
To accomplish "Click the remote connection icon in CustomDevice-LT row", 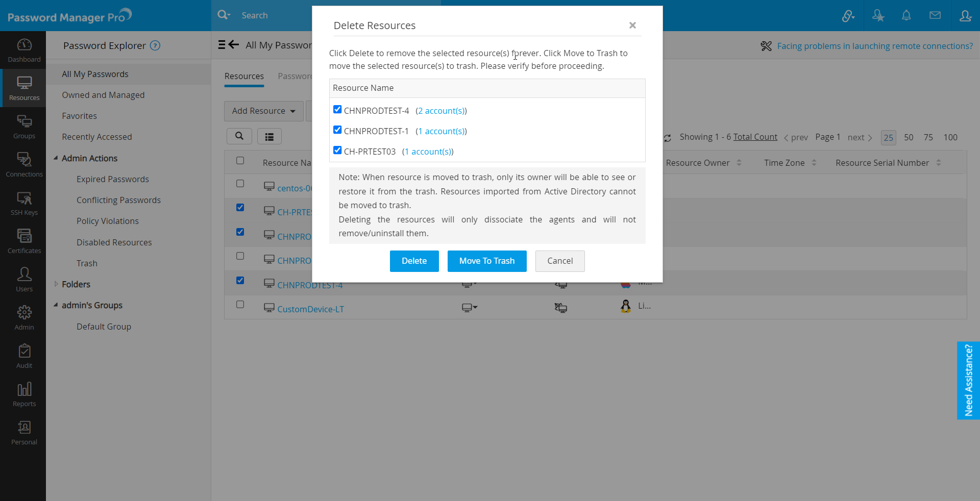I will (561, 308).
